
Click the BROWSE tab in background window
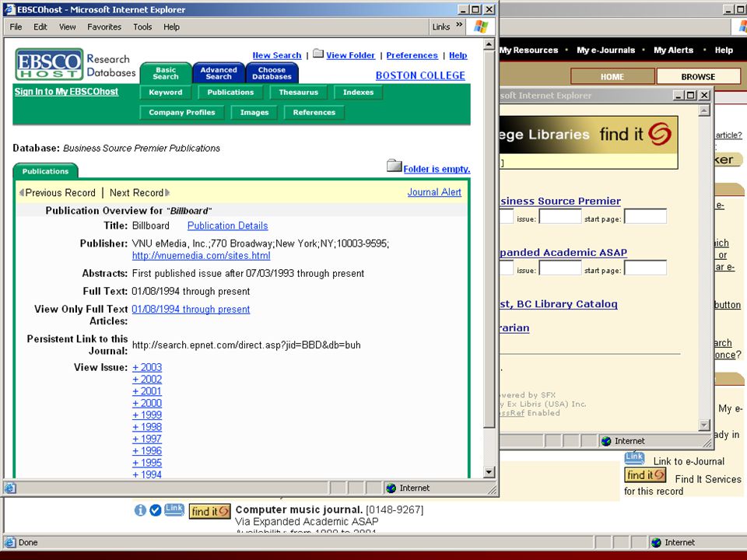(698, 77)
